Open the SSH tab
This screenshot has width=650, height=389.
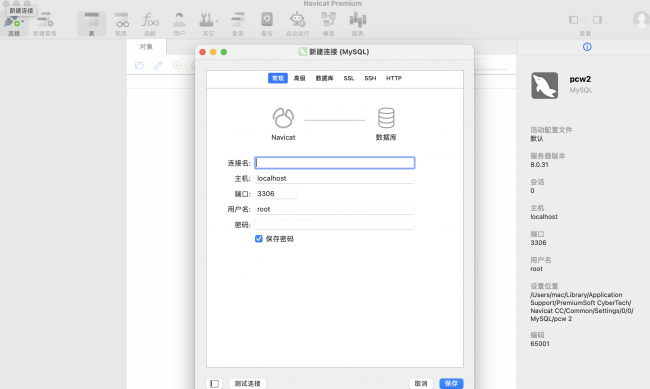pyautogui.click(x=370, y=78)
